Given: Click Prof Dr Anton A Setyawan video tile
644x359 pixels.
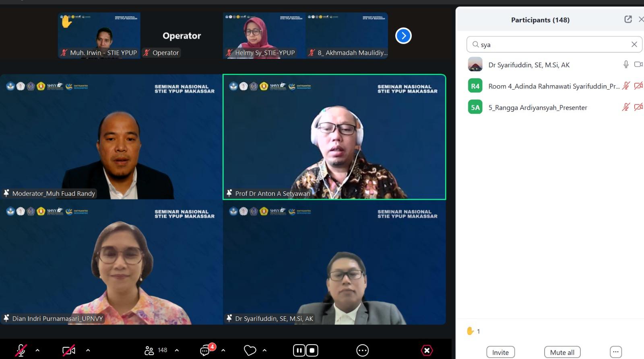Looking at the screenshot, I should (334, 137).
